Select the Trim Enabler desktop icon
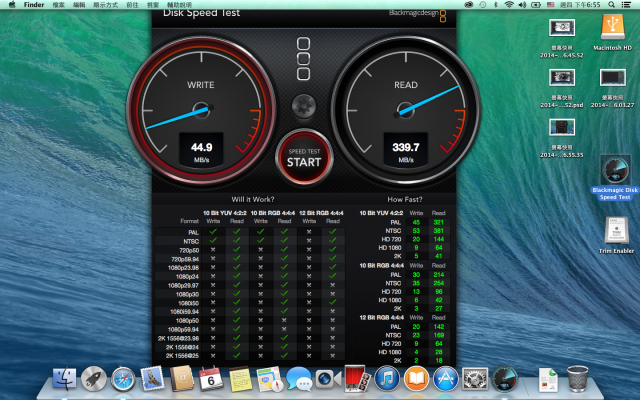Viewport: 640px width, 400px height. click(x=616, y=235)
